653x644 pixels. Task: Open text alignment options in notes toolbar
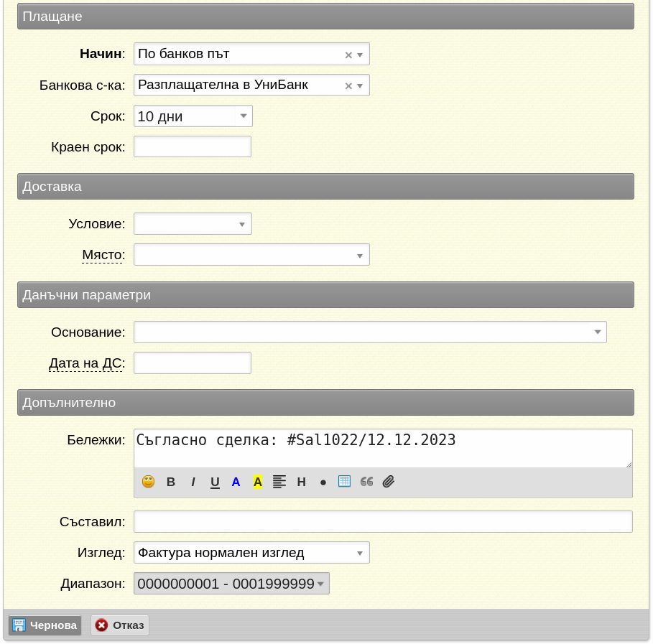tap(279, 482)
